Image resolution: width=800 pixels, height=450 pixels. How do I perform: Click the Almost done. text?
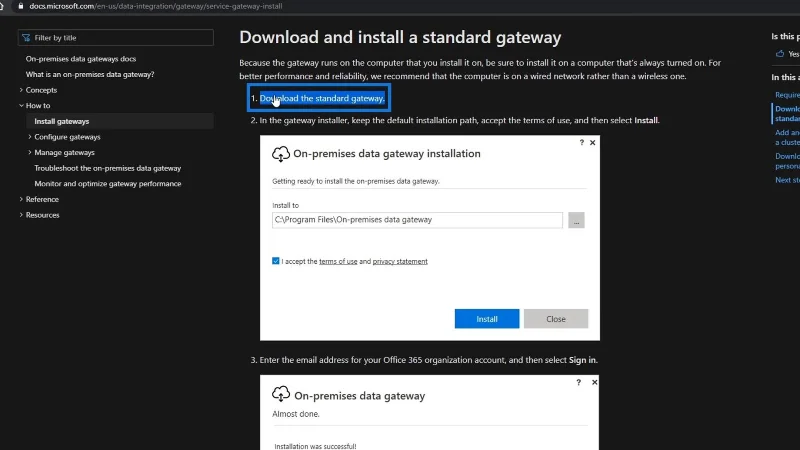pos(296,414)
